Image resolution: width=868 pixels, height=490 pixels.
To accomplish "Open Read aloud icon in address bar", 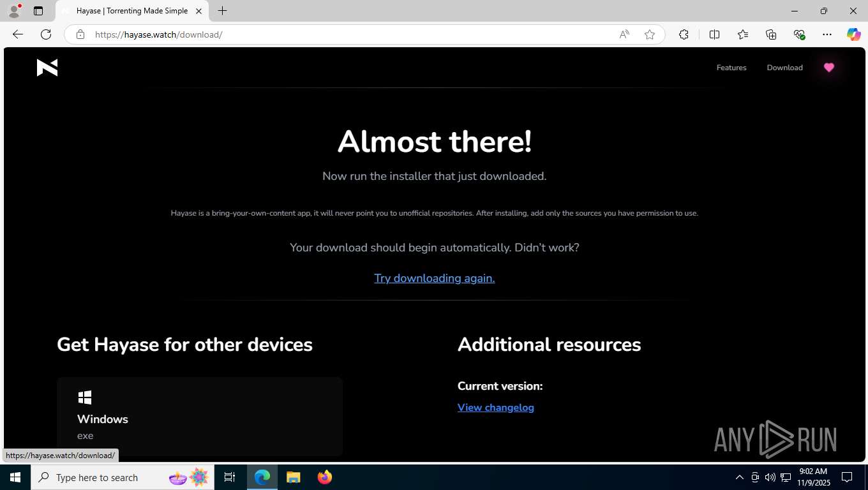I will click(624, 34).
